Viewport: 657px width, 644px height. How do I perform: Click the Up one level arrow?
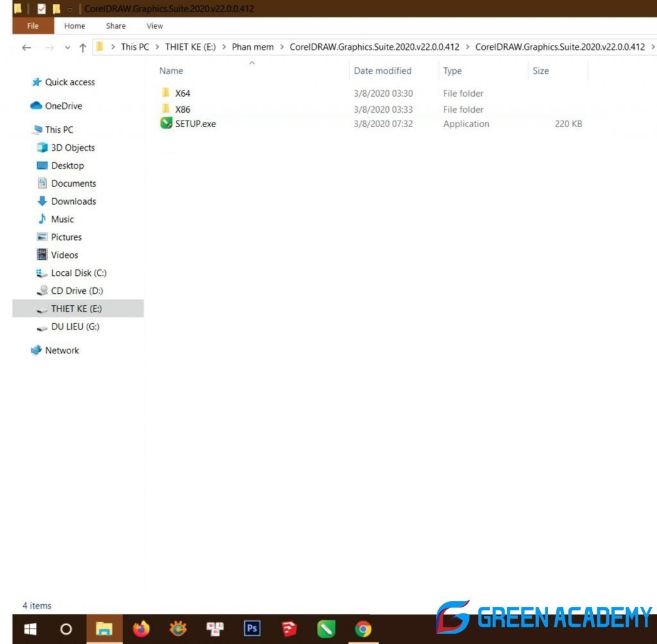pos(83,47)
